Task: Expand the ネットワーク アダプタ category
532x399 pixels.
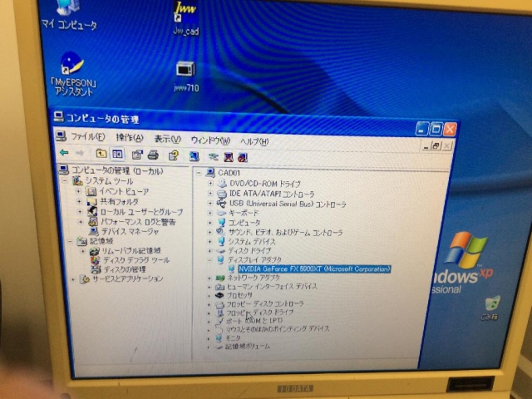Action: point(209,278)
